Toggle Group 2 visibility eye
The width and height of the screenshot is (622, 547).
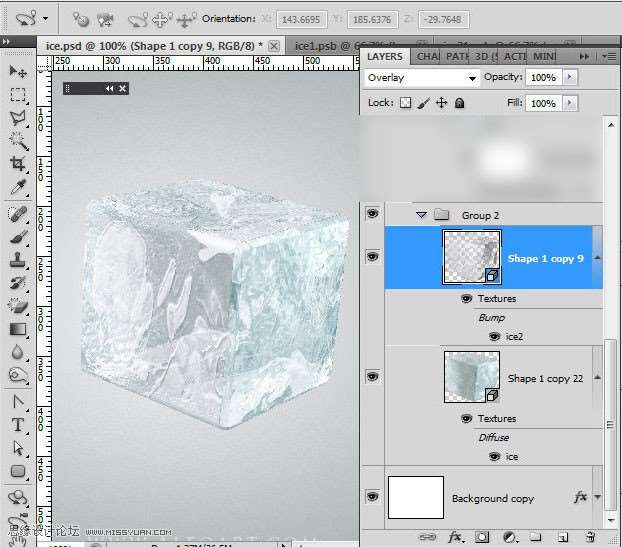372,213
